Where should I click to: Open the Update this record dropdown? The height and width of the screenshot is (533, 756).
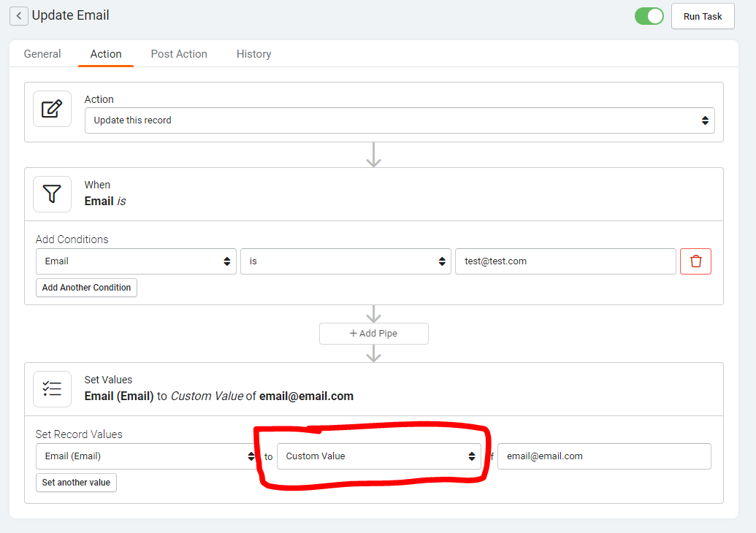pyautogui.click(x=400, y=120)
